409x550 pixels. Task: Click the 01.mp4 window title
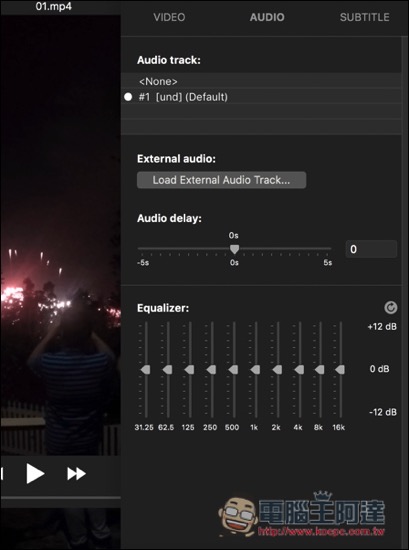pyautogui.click(x=53, y=6)
